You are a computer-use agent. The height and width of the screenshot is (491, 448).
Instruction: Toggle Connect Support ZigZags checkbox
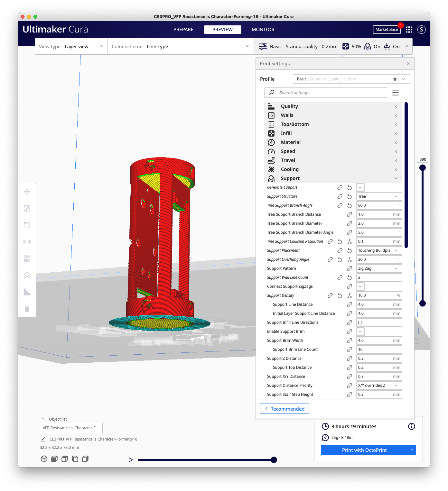[x=360, y=286]
